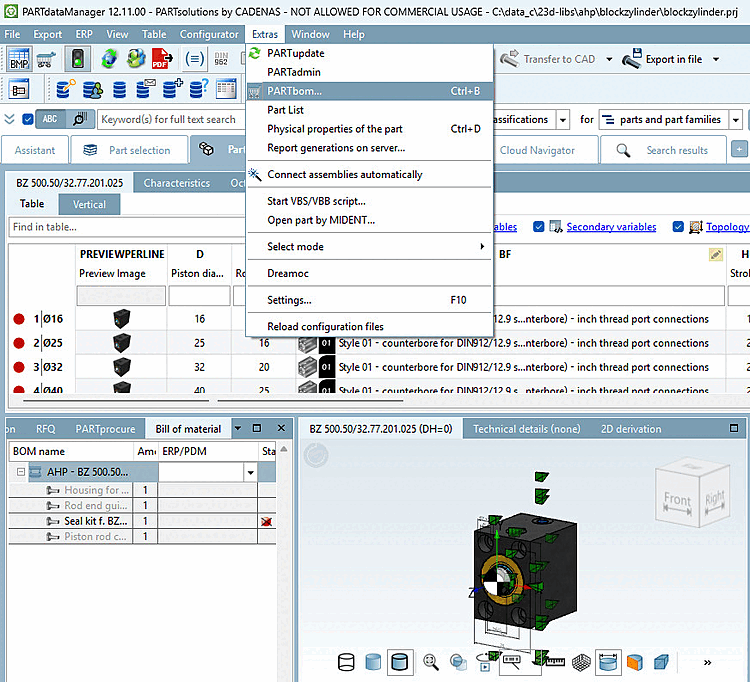This screenshot has width=750, height=682.
Task: Click the database with key icon
Action: 66,89
